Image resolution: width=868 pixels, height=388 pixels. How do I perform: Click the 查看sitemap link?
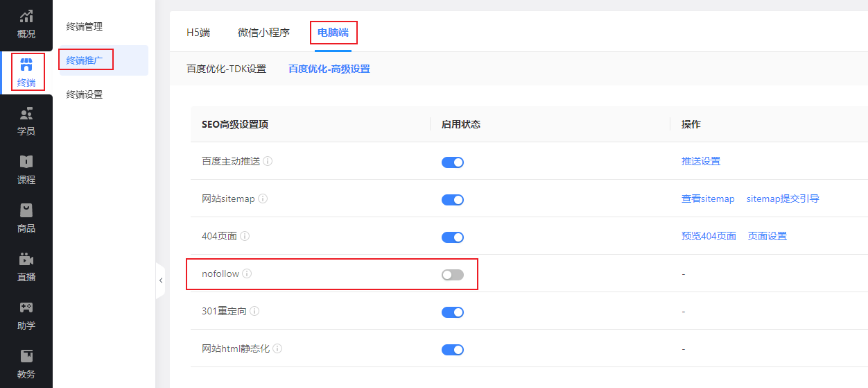point(708,199)
